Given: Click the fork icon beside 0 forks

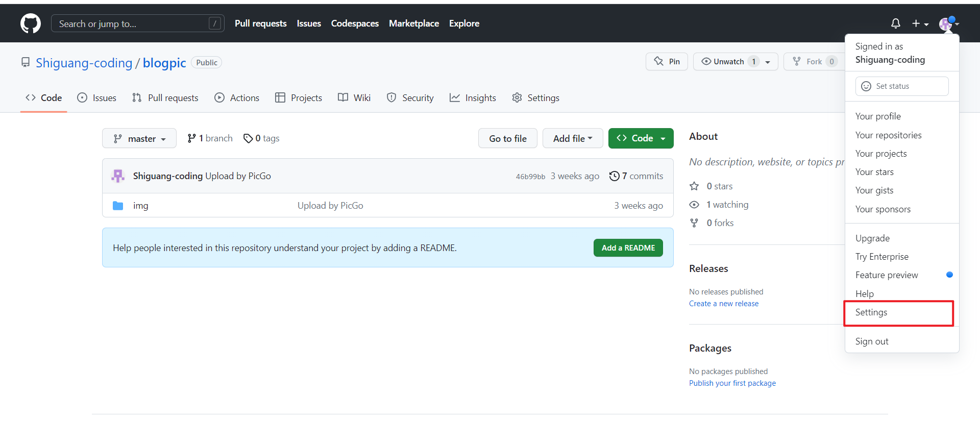Looking at the screenshot, I should pos(694,223).
